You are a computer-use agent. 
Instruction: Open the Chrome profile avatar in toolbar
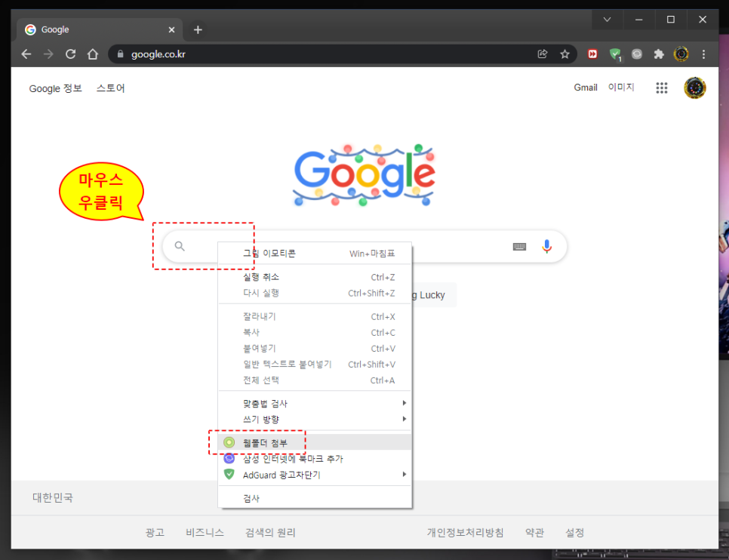681,54
